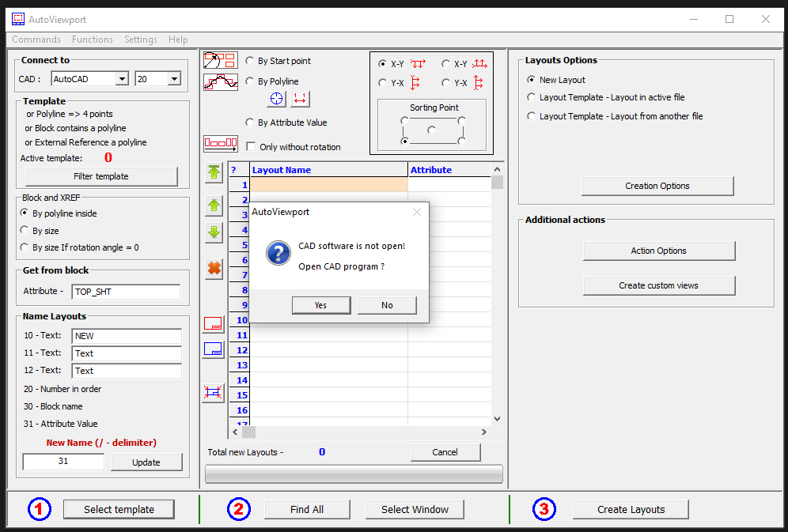Select the By size radio option
The image size is (788, 532).
click(25, 231)
